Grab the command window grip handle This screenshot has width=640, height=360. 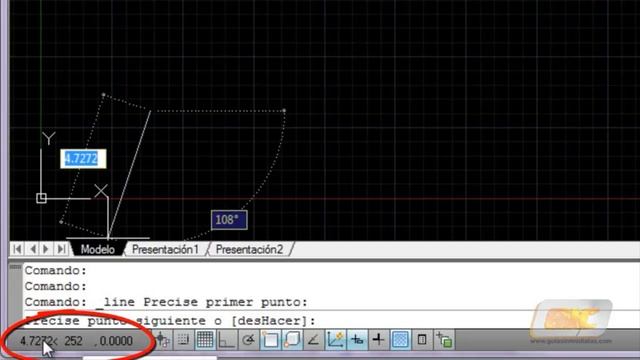point(15,267)
